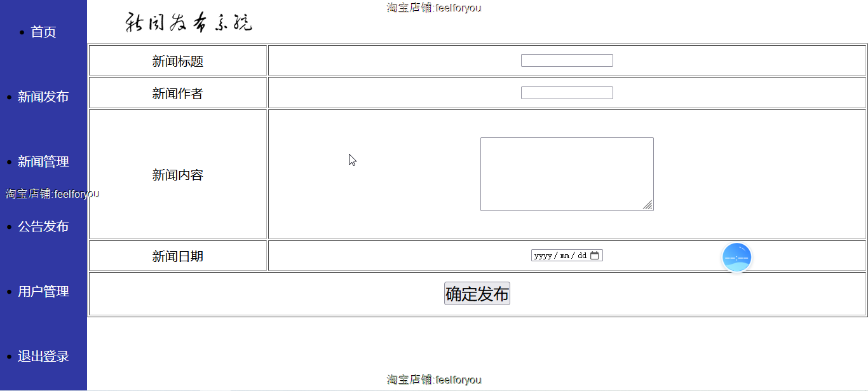Click the 新闻作者 label cell
868x391 pixels.
tap(178, 93)
